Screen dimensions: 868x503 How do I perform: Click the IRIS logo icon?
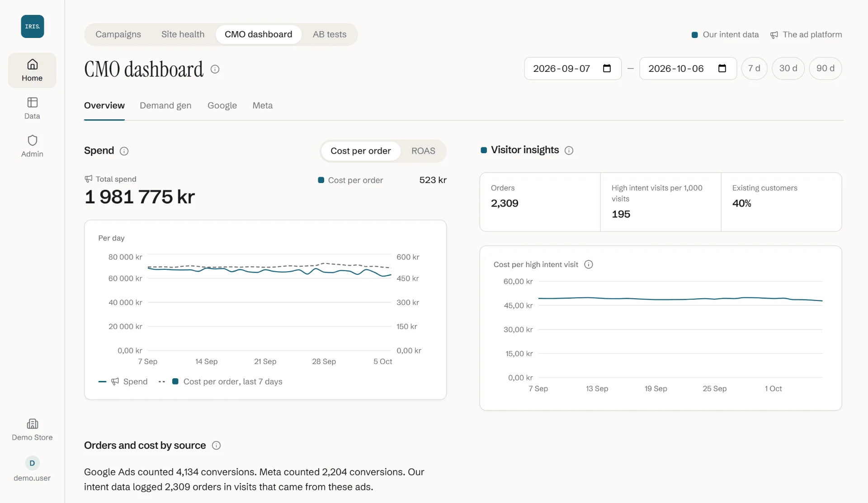pyautogui.click(x=32, y=26)
